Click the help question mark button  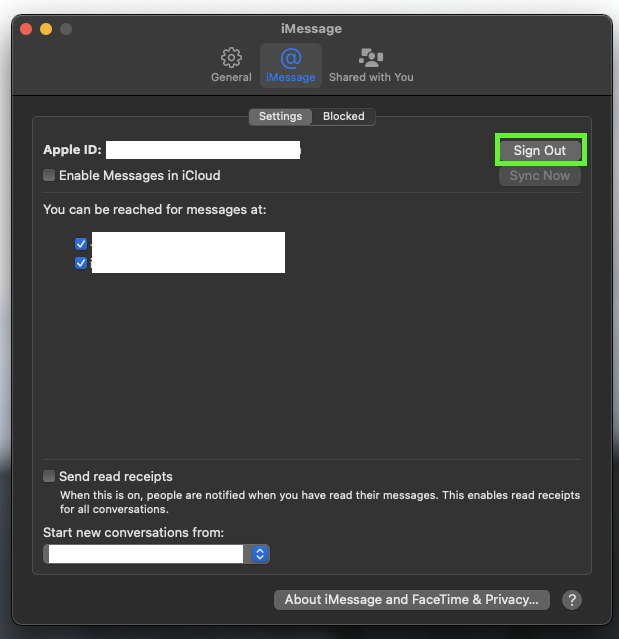click(x=572, y=600)
